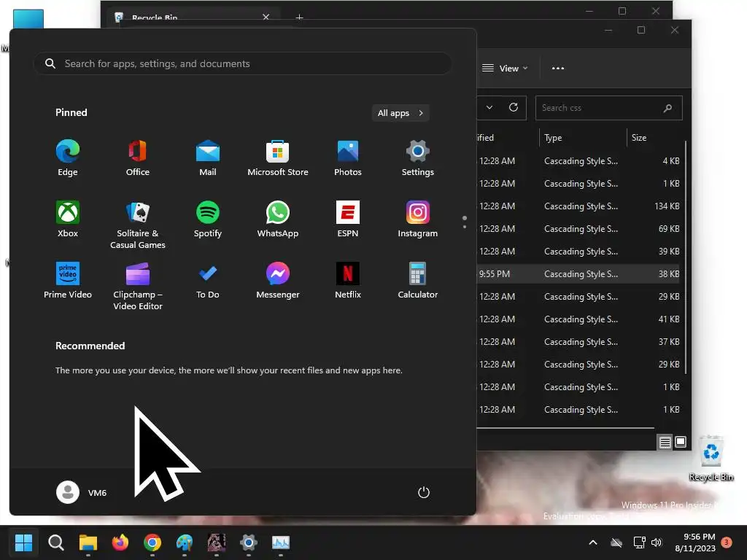Go to next page of pinned apps
This screenshot has width=747, height=560.
[465, 227]
